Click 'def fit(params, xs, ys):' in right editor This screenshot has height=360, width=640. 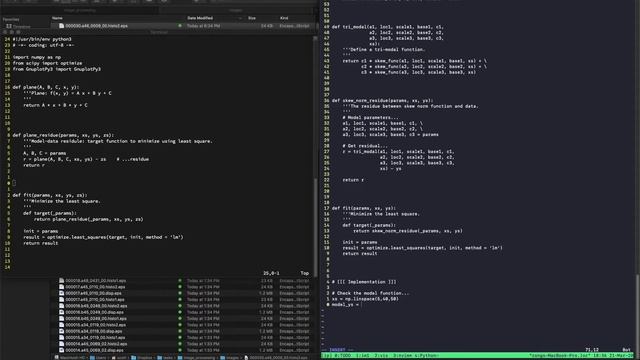[364, 208]
